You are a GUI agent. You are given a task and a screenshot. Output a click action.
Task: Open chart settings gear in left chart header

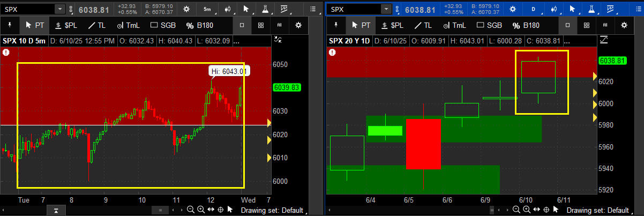click(186, 9)
